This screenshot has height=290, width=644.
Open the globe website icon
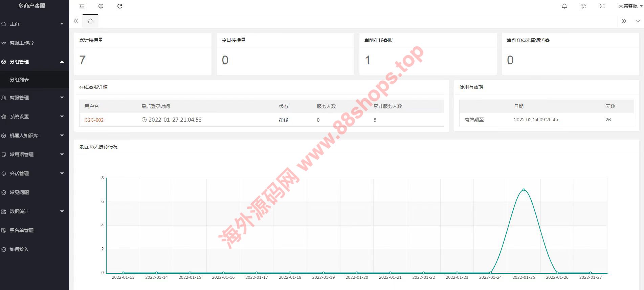pos(101,6)
